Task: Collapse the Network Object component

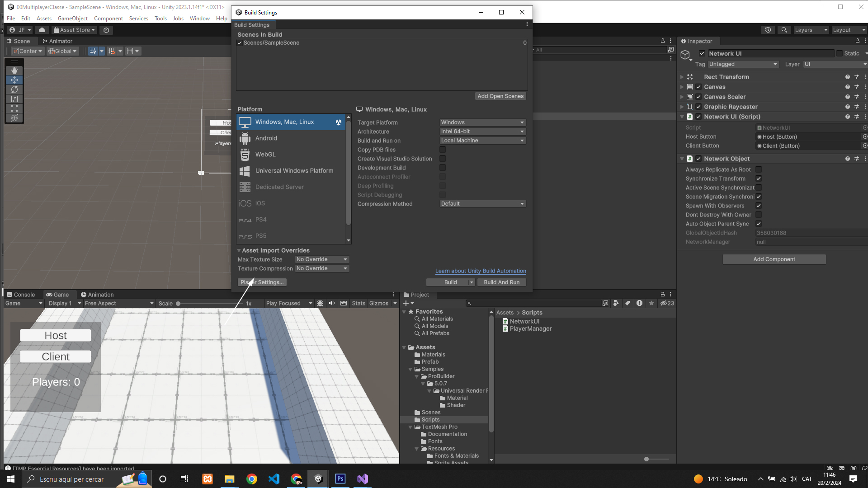Action: point(682,159)
